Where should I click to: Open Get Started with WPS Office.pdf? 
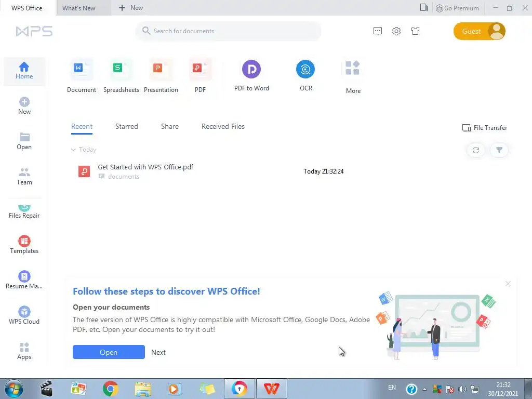(145, 167)
